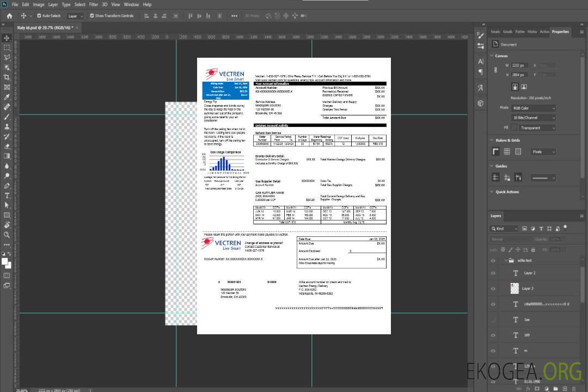The height and width of the screenshot is (392, 588).
Task: Show the hidden '1ee' text layer
Action: (493, 320)
